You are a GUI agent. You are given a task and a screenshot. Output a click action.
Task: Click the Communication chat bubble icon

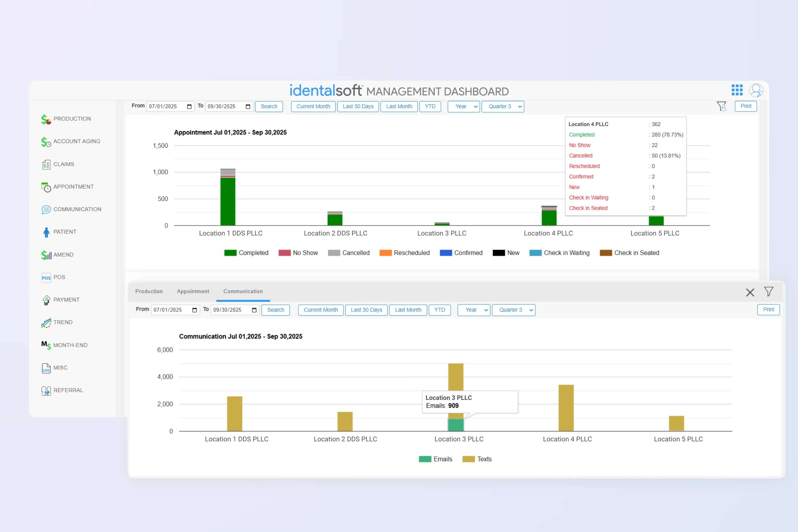point(46,210)
